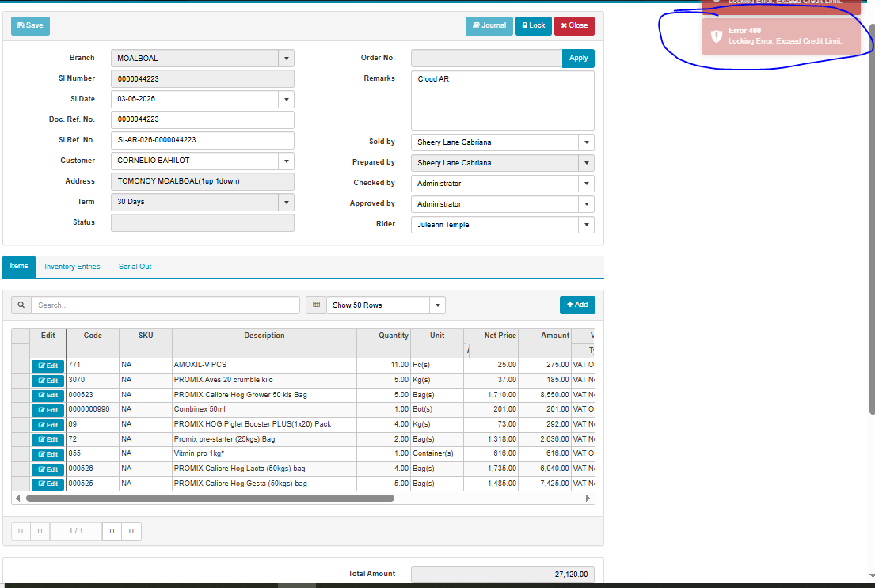Click the table's horizontal scrollbar
The image size is (875, 588).
210,499
